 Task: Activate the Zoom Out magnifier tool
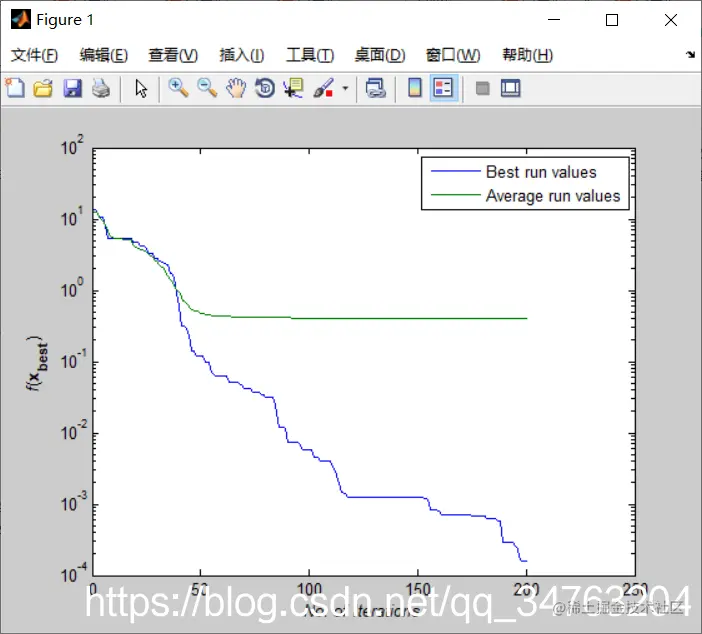pyautogui.click(x=207, y=88)
